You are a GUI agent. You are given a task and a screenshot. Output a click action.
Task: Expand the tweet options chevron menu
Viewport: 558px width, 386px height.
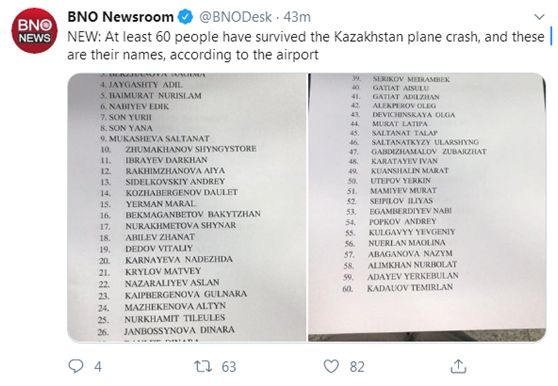click(x=540, y=17)
